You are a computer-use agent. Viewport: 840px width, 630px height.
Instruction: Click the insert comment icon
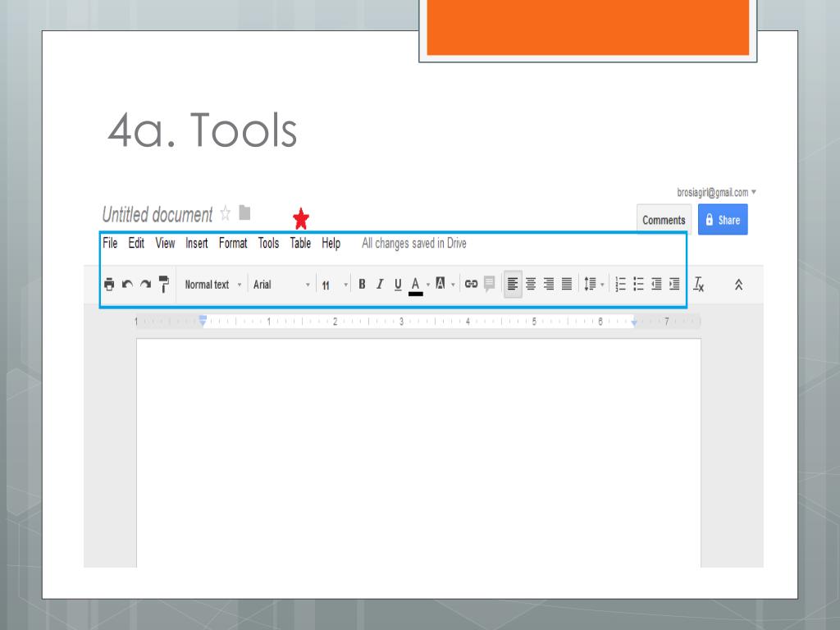pos(489,284)
